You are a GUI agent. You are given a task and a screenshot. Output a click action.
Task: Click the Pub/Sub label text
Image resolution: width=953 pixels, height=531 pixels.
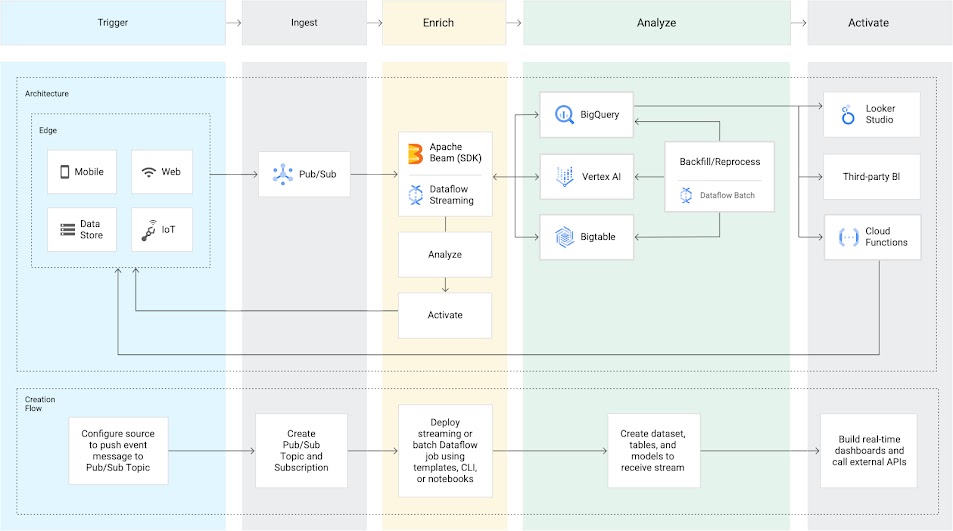pos(317,174)
